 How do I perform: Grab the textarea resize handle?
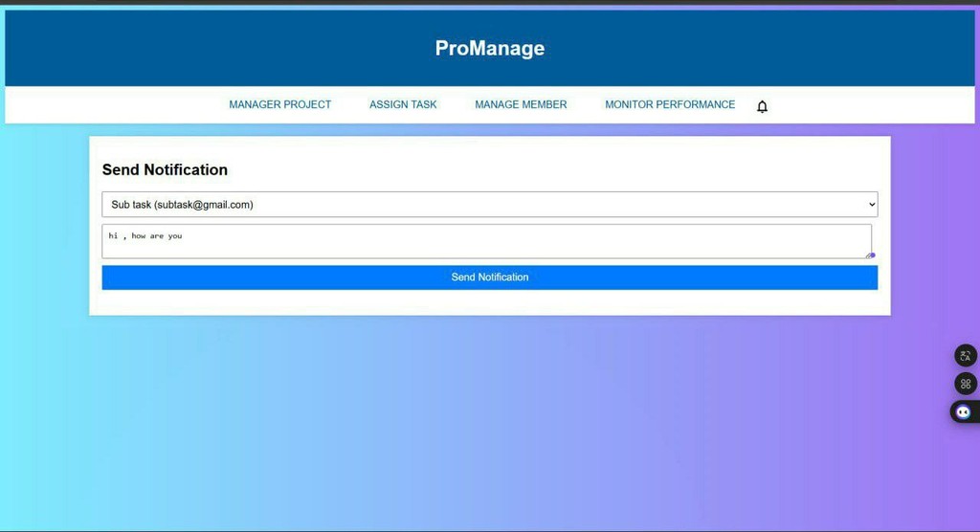869,255
